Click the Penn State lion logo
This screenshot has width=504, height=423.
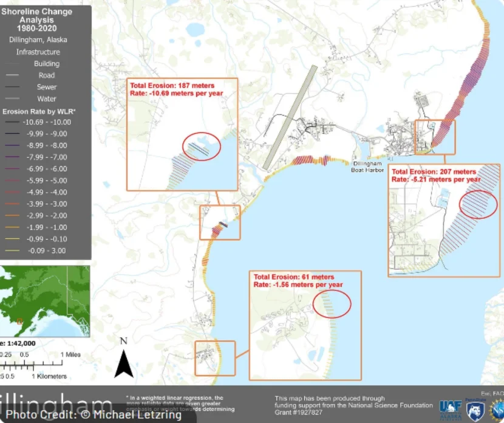[x=474, y=409]
